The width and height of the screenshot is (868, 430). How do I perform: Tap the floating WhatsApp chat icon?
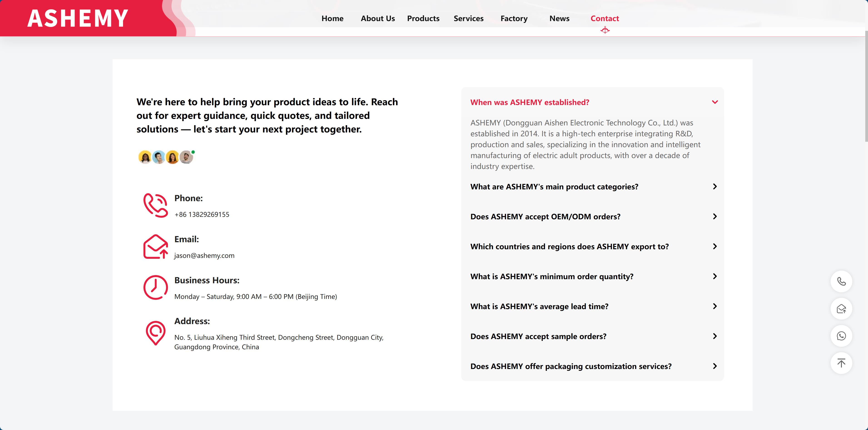pos(841,336)
